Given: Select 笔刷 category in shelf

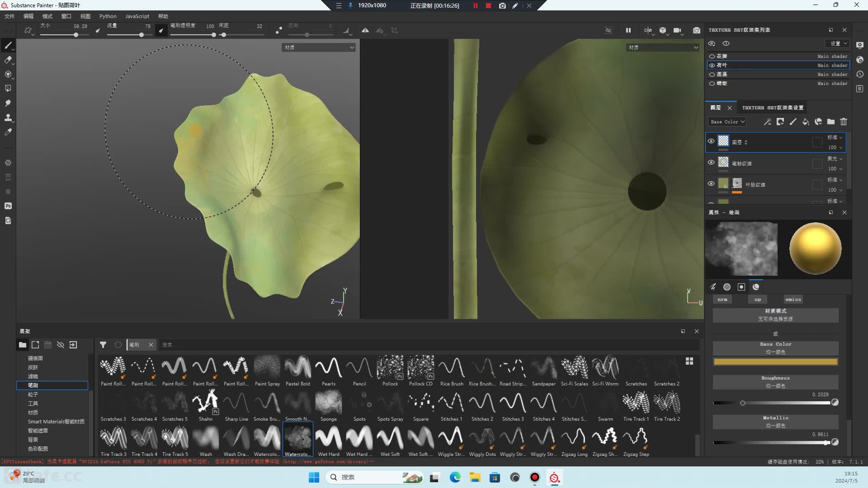Looking at the screenshot, I should click(52, 385).
